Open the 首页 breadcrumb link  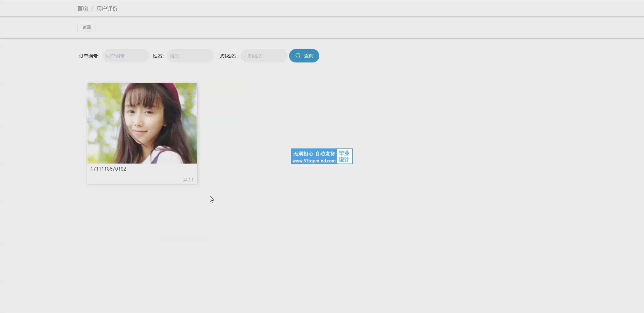tap(83, 8)
